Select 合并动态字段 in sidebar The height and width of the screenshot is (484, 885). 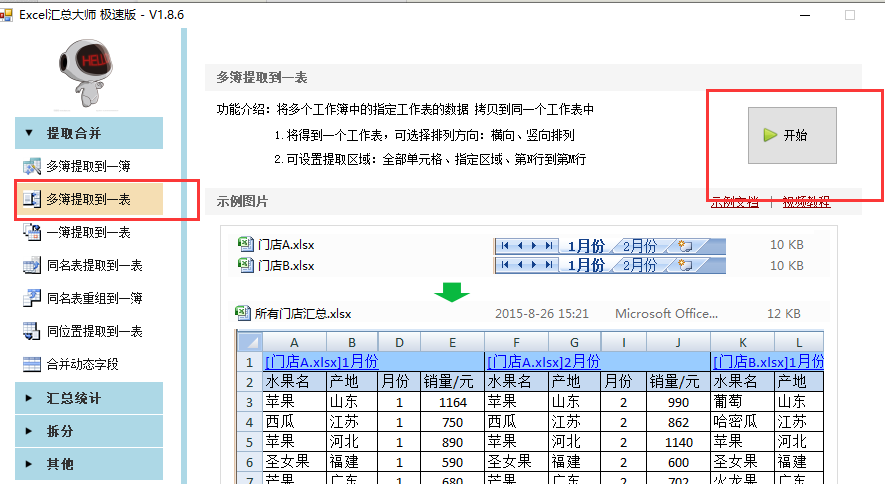pos(89,364)
